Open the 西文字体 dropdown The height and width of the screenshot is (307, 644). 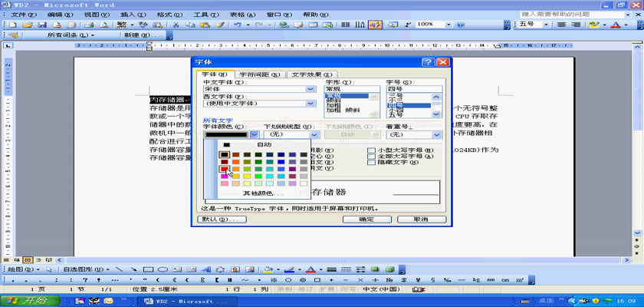click(x=311, y=104)
